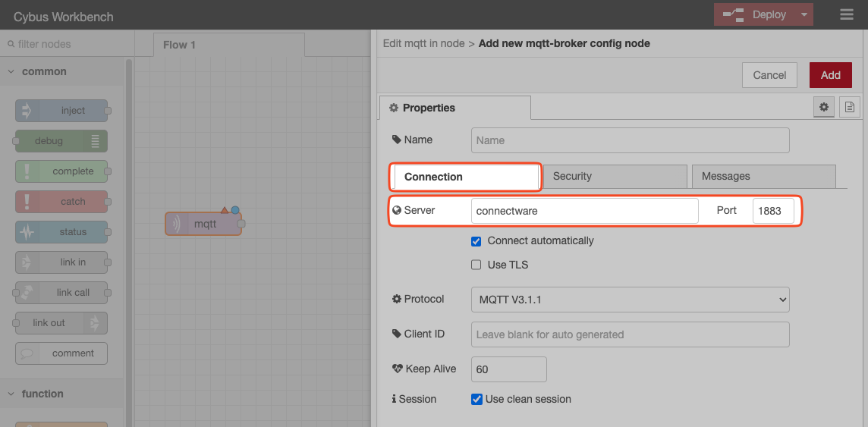Open the Protocol MQTT version dropdown

pyautogui.click(x=630, y=300)
